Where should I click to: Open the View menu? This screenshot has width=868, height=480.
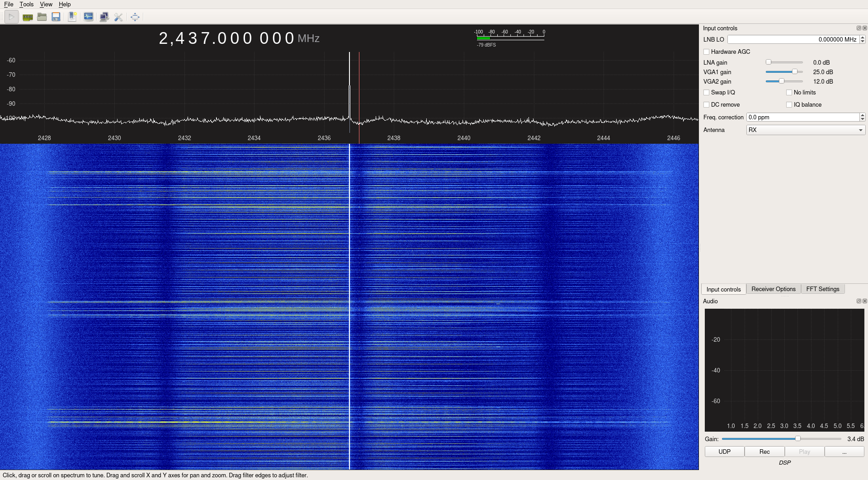[x=46, y=5]
